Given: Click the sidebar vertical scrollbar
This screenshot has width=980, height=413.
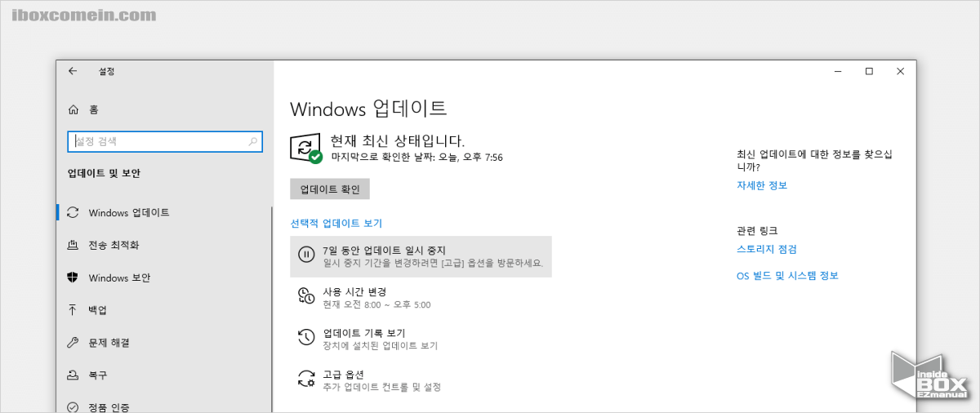Looking at the screenshot, I should point(271,309).
